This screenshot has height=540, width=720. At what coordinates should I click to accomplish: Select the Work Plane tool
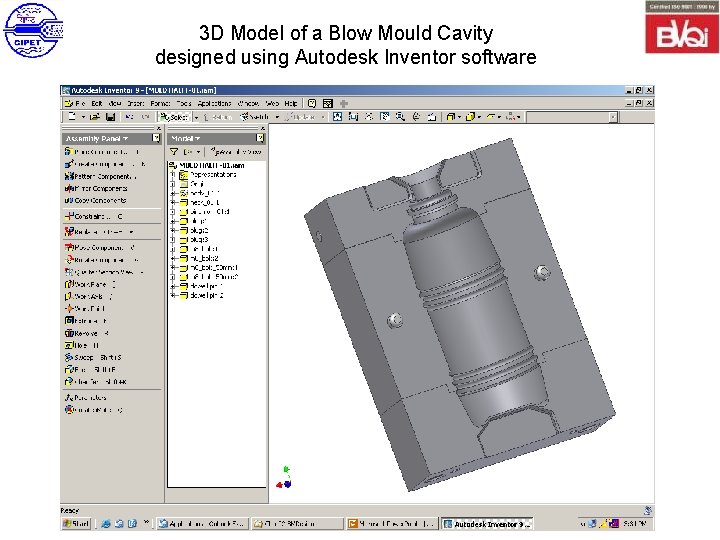pyautogui.click(x=90, y=284)
